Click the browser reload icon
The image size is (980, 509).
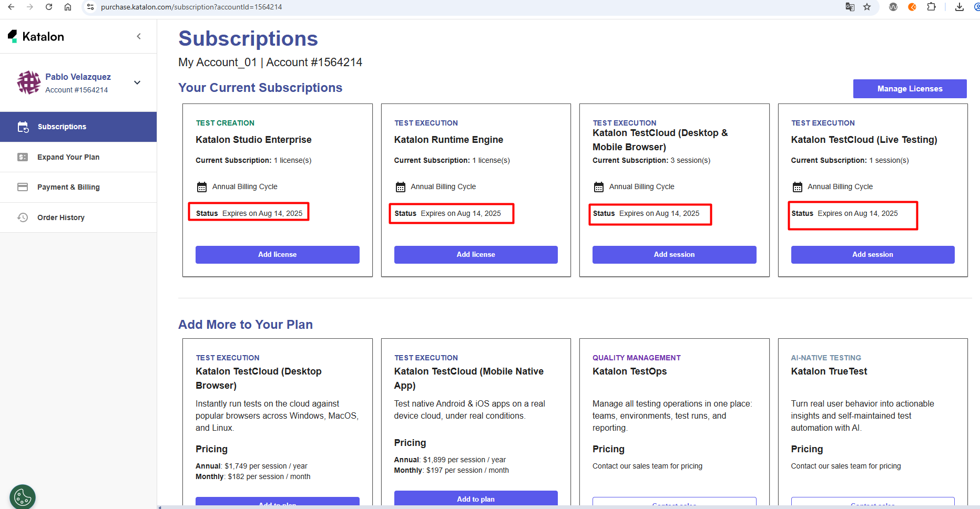pos(49,7)
